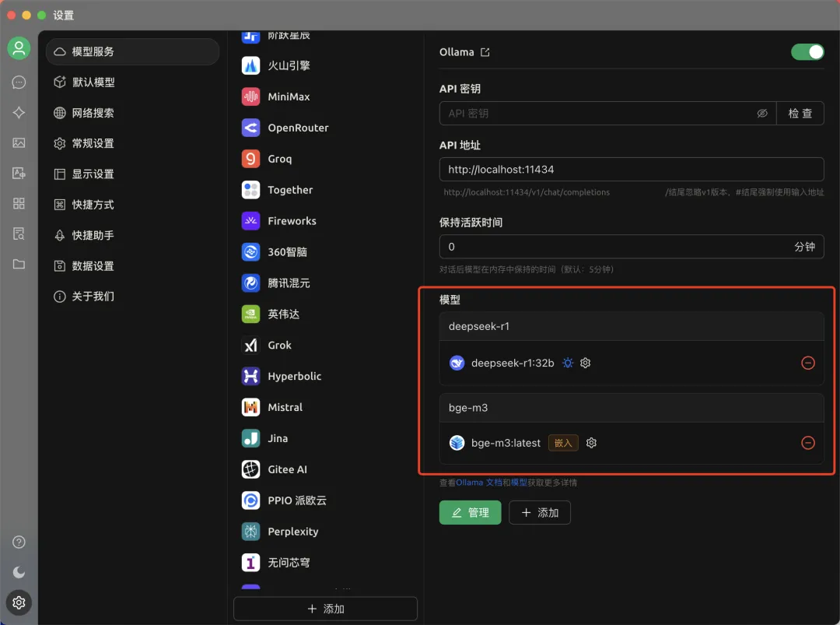Click the 管理 manage models button

tap(470, 512)
